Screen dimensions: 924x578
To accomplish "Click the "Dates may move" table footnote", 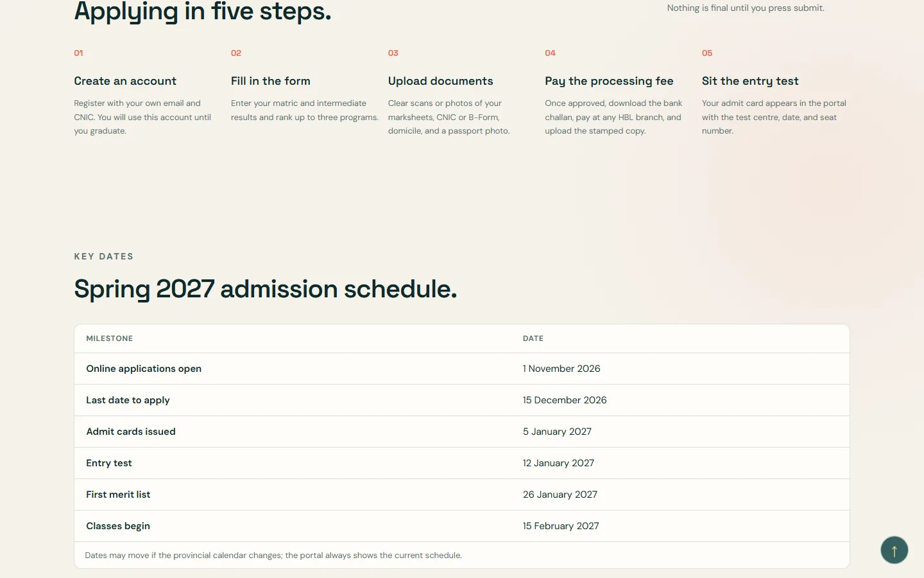I will coord(273,556).
